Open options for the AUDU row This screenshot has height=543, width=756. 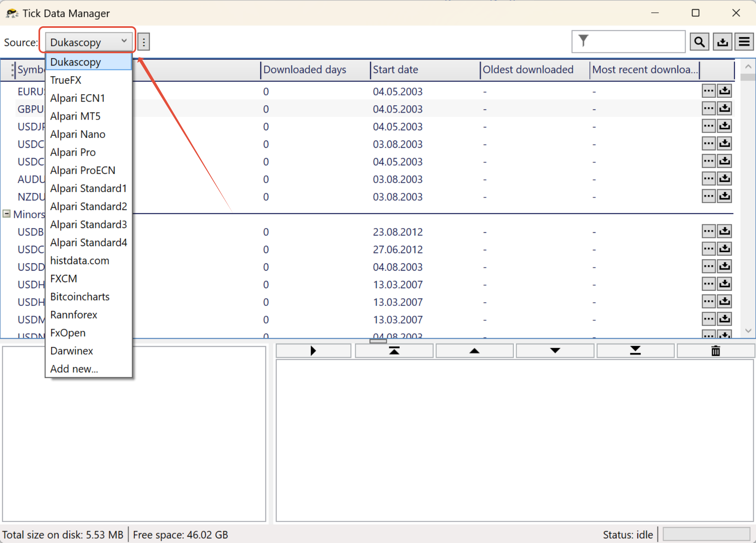pyautogui.click(x=709, y=178)
